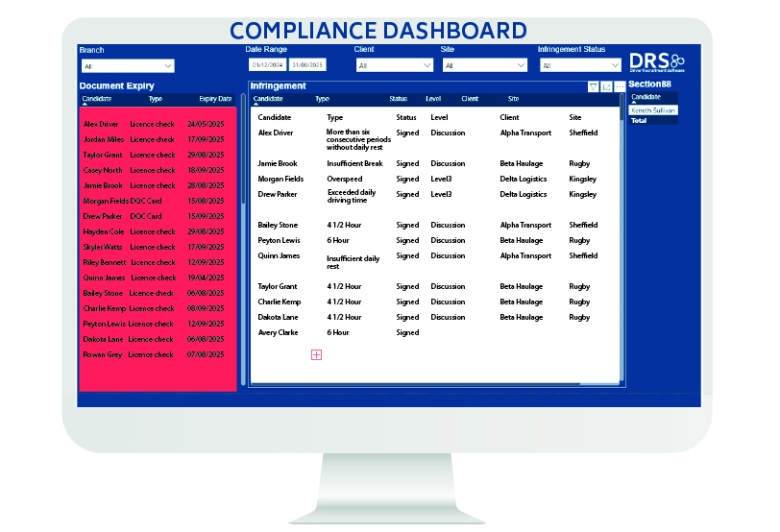Click Alex Driver in Infringement table

click(276, 133)
